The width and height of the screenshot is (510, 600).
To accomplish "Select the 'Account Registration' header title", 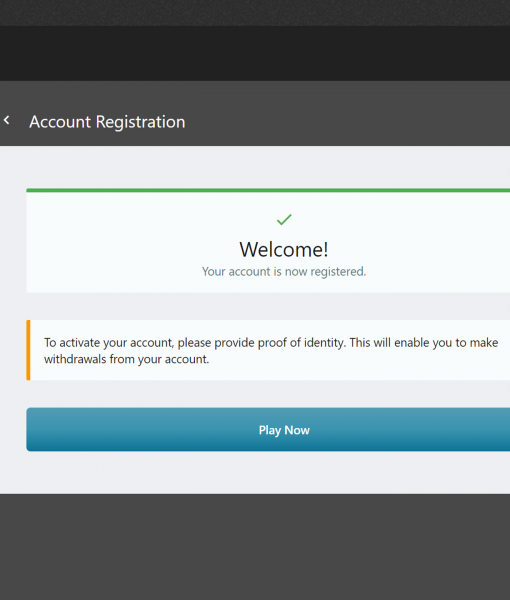I will (x=107, y=122).
